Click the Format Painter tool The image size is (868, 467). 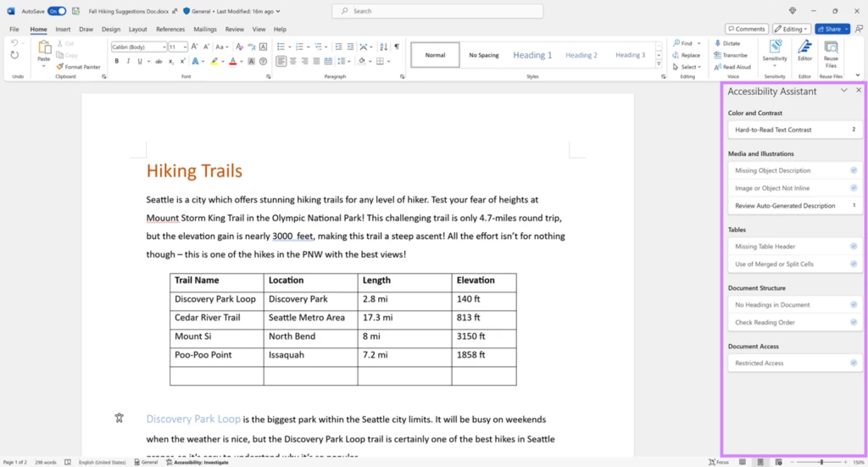click(x=78, y=66)
